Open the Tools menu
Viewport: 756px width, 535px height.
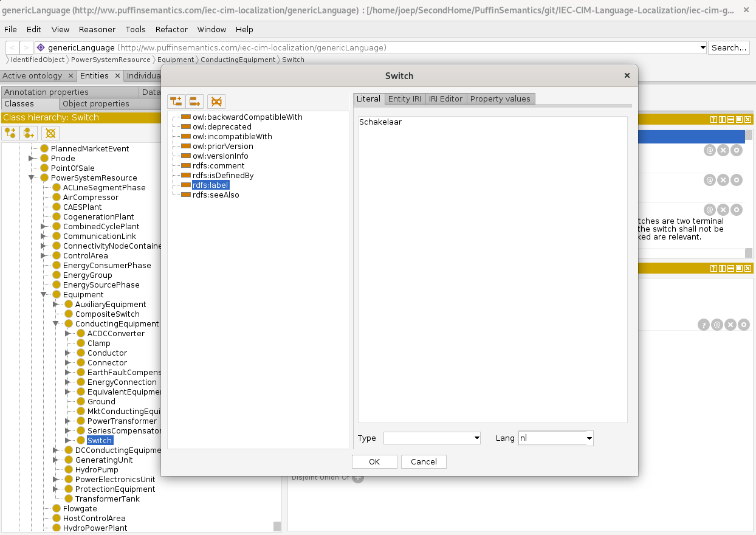click(136, 29)
